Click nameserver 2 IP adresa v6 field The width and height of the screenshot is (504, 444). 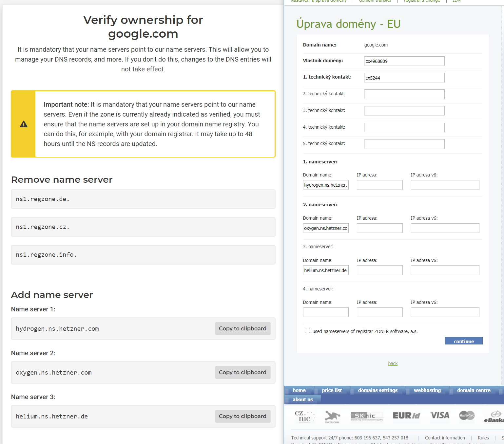[445, 228]
